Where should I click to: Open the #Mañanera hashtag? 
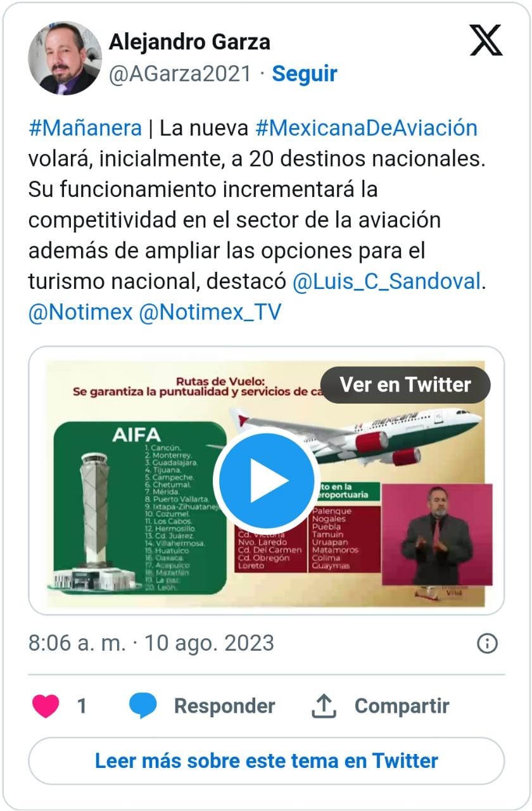coord(85,128)
